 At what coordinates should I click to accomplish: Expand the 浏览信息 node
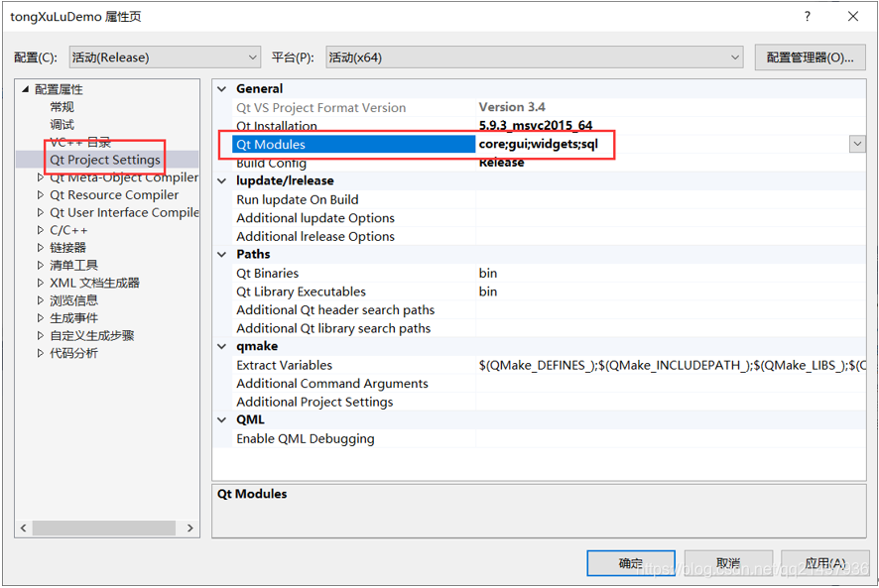pyautogui.click(x=41, y=300)
